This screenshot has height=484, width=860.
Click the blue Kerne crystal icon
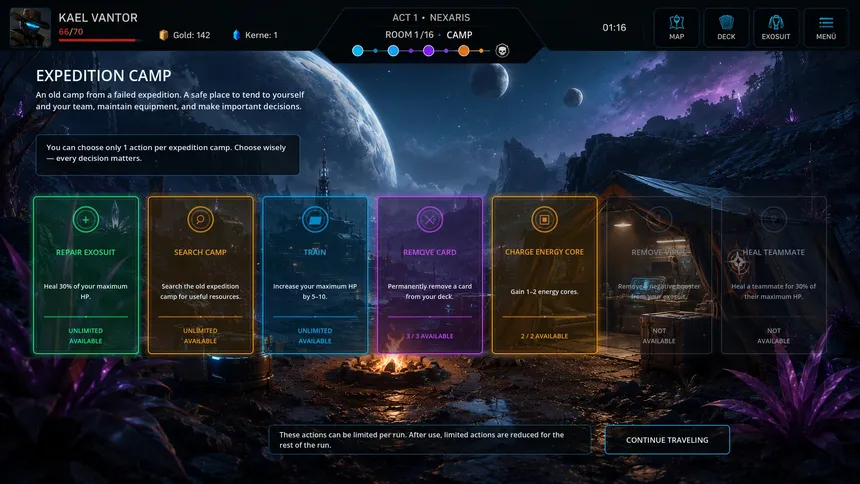(236, 35)
